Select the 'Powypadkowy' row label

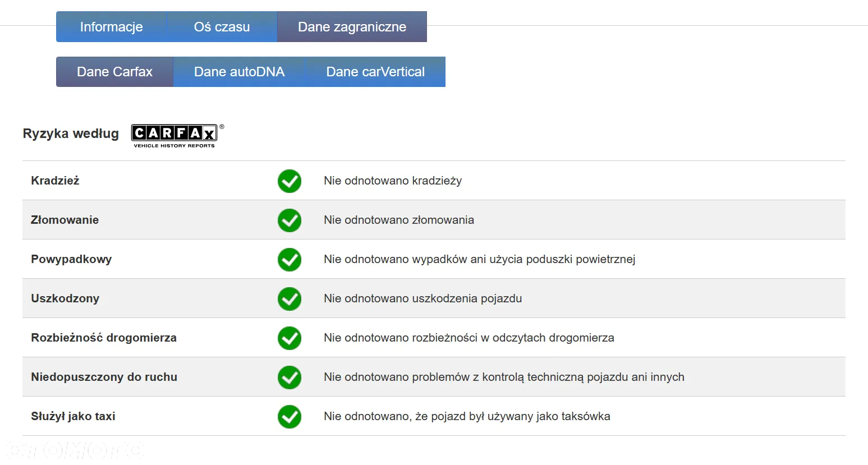coord(71,259)
